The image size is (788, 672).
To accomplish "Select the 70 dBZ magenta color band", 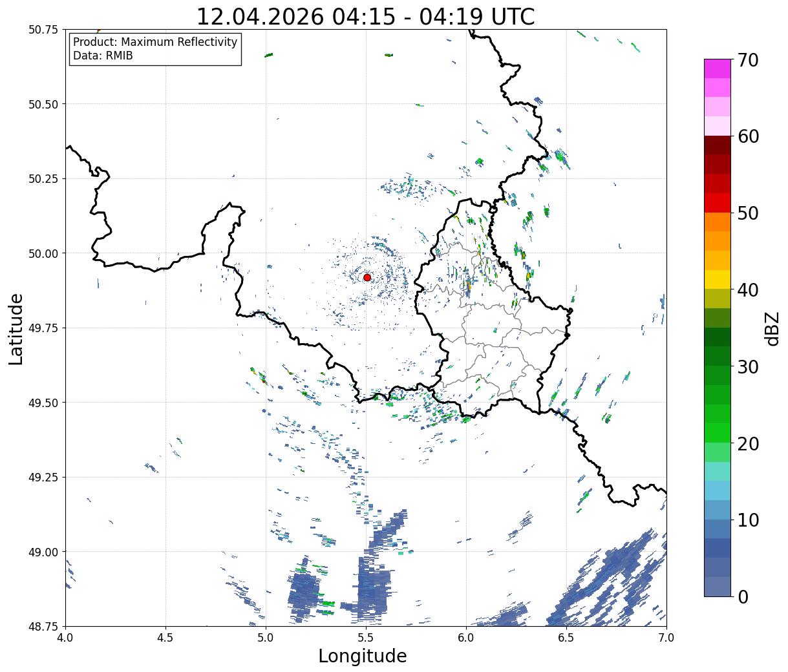I will click(718, 68).
